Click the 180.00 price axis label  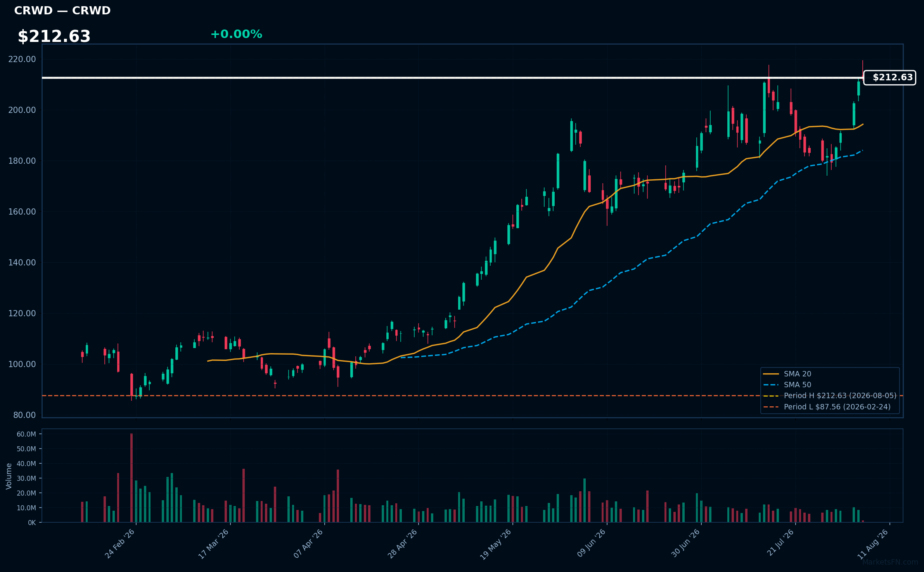22,161
